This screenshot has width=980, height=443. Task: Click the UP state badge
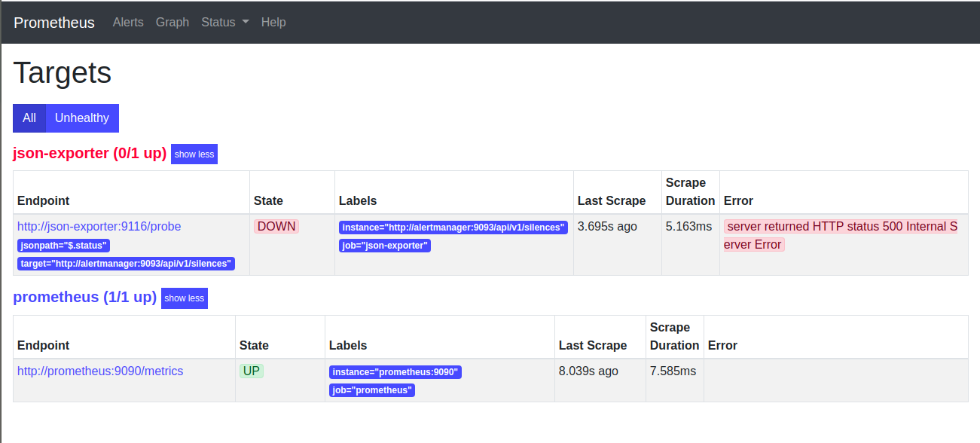[x=252, y=371]
